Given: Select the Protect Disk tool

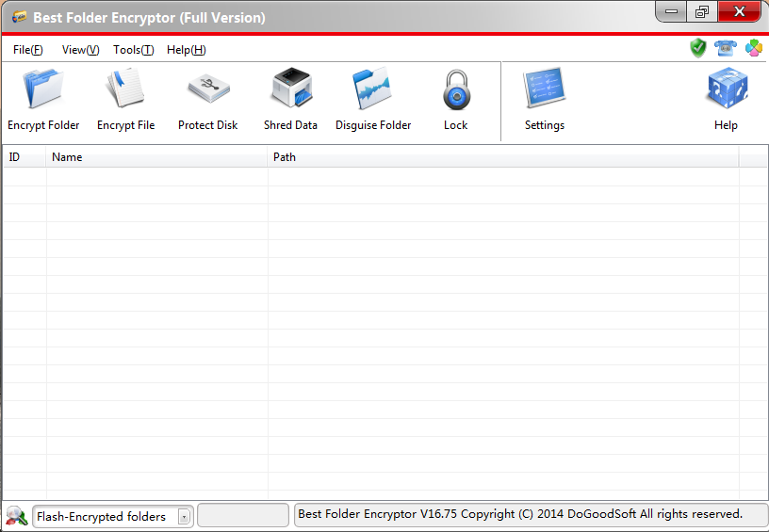Looking at the screenshot, I should pos(208,100).
